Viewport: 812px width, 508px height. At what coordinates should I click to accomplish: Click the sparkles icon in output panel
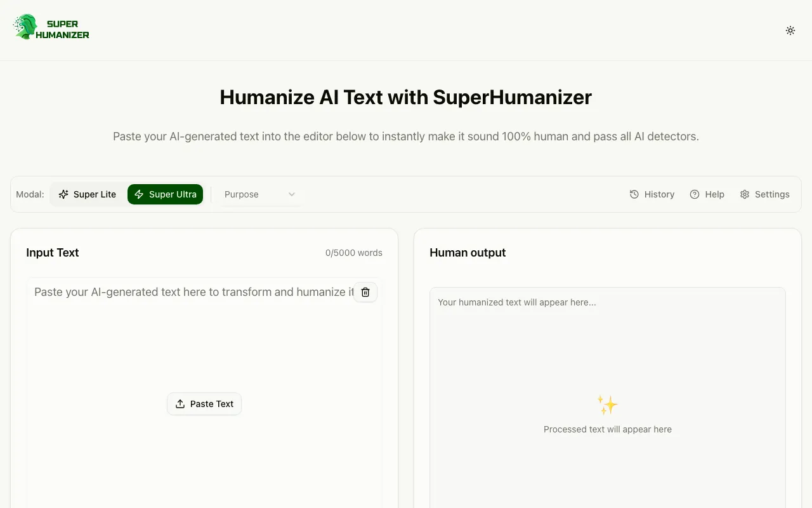click(x=607, y=404)
